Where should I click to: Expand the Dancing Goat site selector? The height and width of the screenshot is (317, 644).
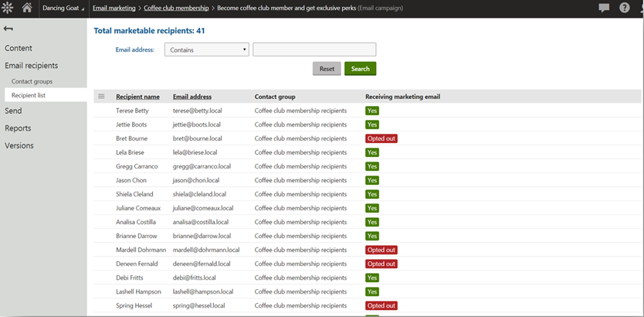coord(63,8)
